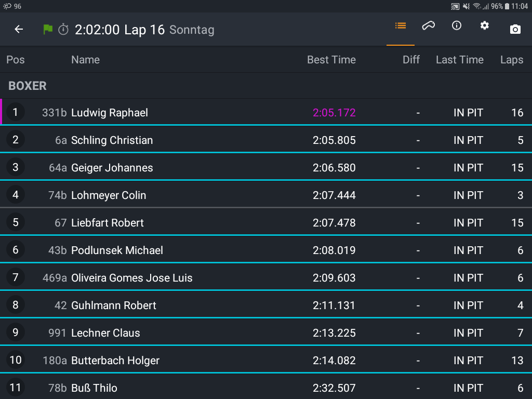The height and width of the screenshot is (399, 532).
Task: Tap the green flag status icon
Action: tap(48, 29)
